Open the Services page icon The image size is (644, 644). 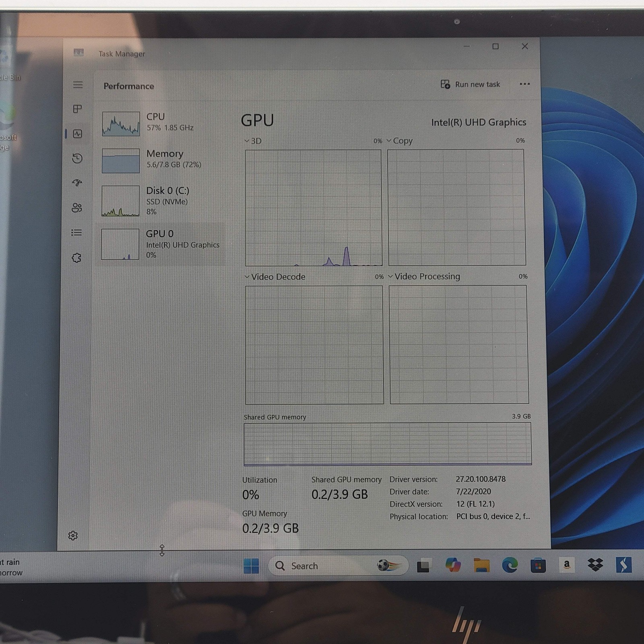pyautogui.click(x=76, y=258)
